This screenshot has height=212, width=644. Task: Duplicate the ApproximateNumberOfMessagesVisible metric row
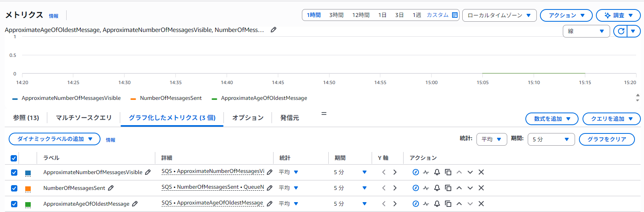pyautogui.click(x=448, y=172)
